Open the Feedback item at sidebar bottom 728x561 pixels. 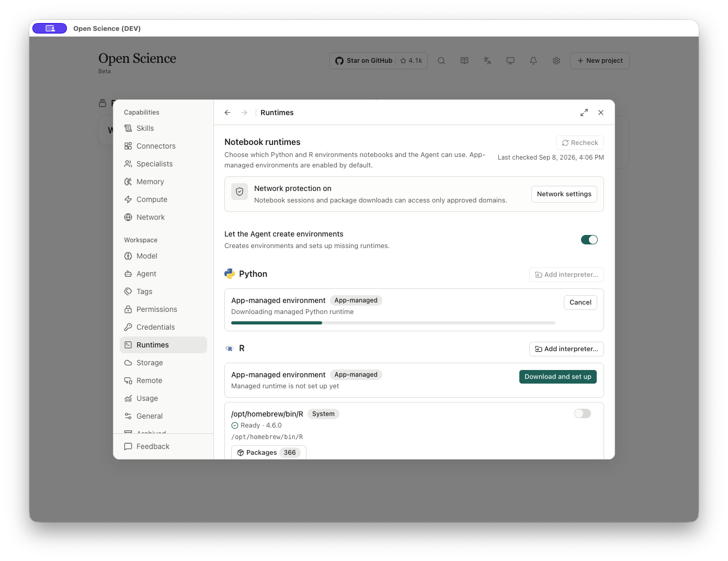click(x=163, y=446)
